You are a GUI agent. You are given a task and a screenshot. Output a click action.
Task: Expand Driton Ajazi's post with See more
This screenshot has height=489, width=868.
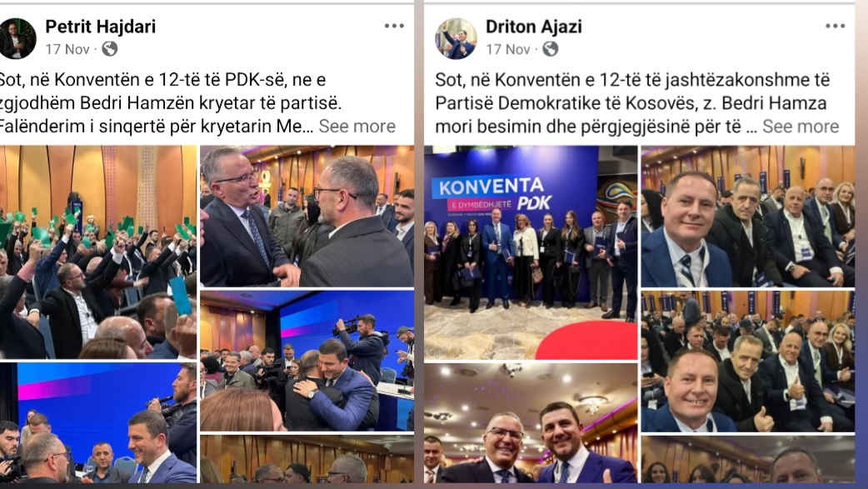pos(801,127)
